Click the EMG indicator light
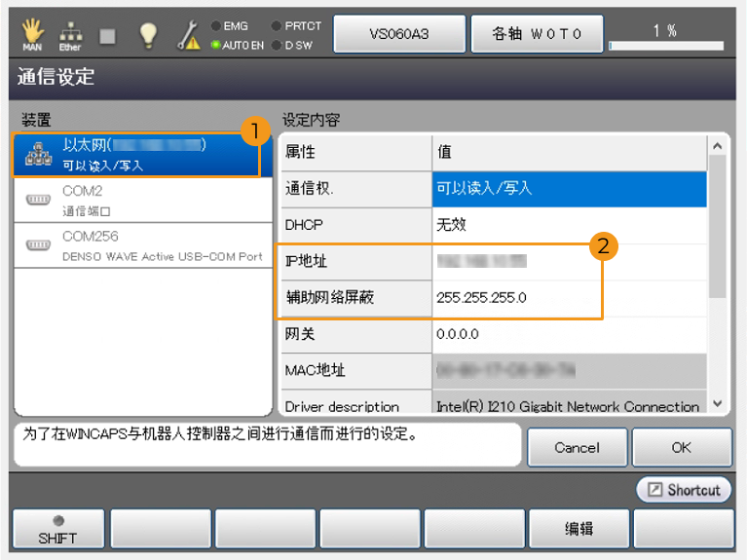The image size is (747, 560). pos(216,25)
